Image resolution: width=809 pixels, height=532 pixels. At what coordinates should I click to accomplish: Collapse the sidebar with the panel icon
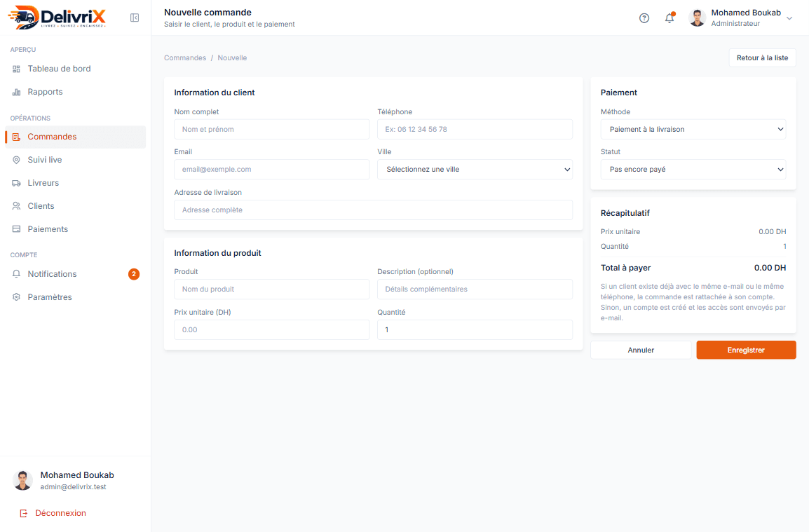coord(135,18)
